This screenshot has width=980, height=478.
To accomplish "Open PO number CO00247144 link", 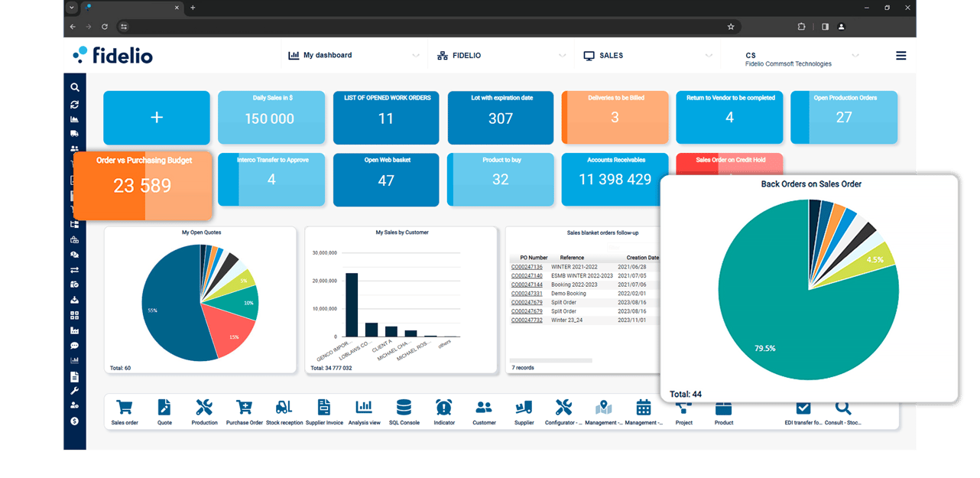I will (527, 285).
